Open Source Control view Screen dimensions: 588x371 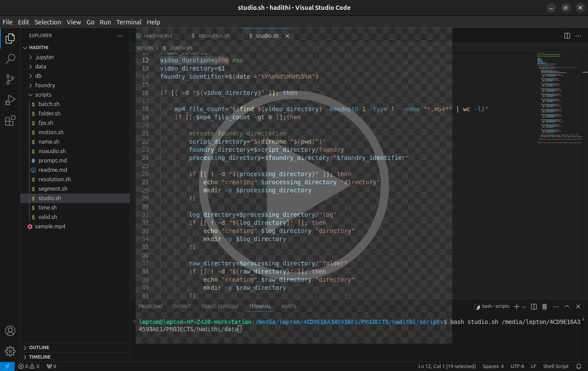pos(10,79)
